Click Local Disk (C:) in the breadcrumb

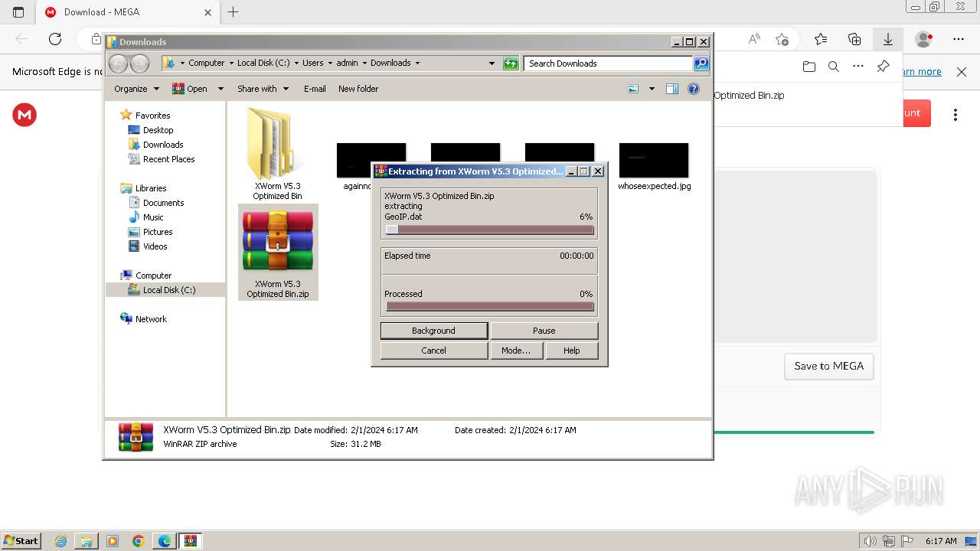coord(263,64)
